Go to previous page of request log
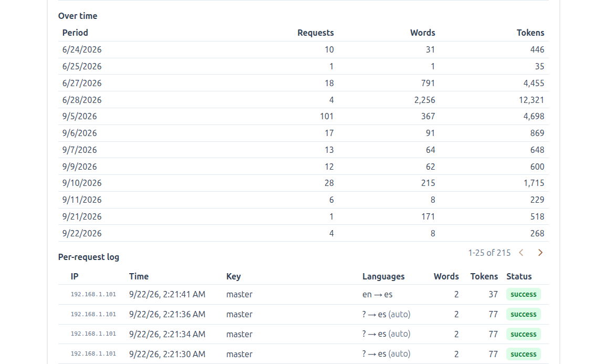 521,253
